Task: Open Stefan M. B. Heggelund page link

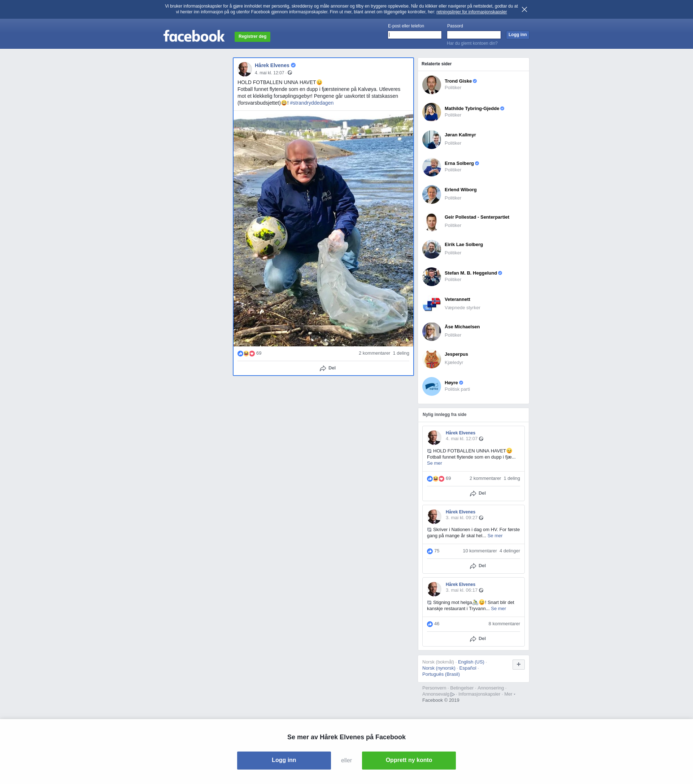Action: (x=470, y=273)
